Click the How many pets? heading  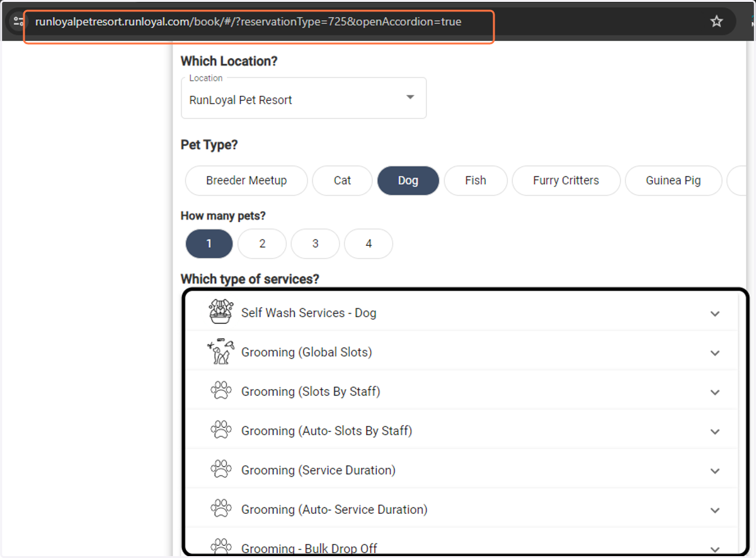click(223, 216)
